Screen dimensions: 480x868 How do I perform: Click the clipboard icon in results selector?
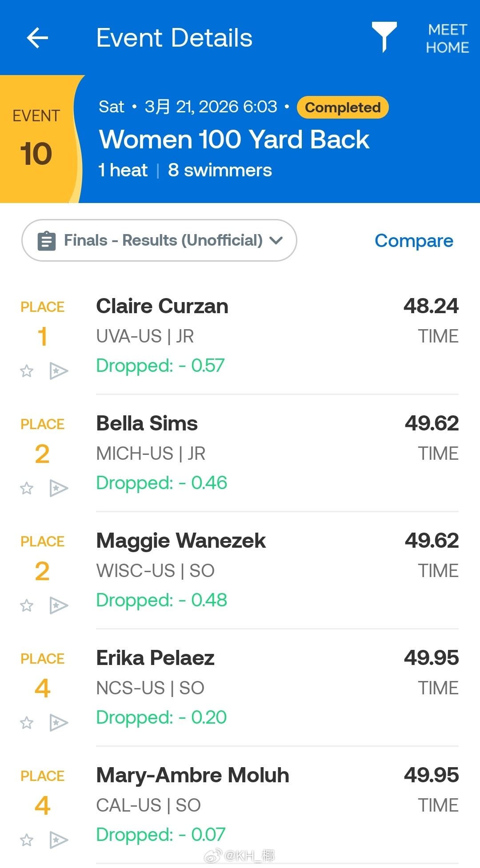[47, 241]
